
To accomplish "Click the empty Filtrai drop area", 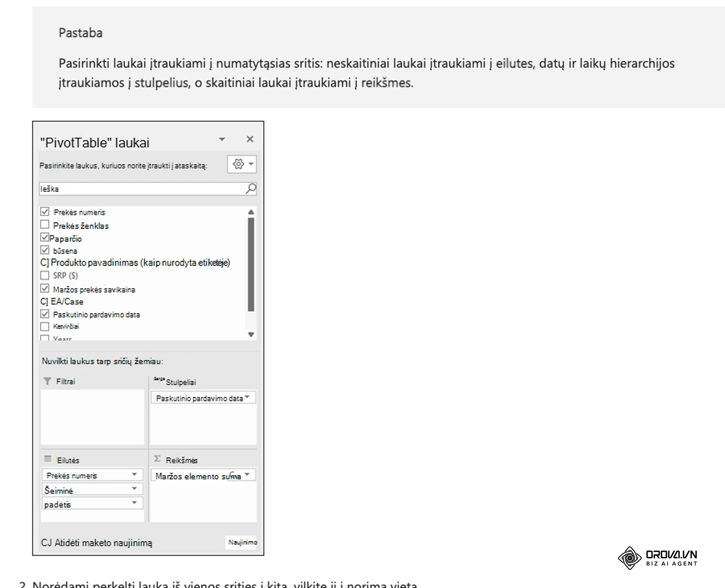I will [x=92, y=417].
